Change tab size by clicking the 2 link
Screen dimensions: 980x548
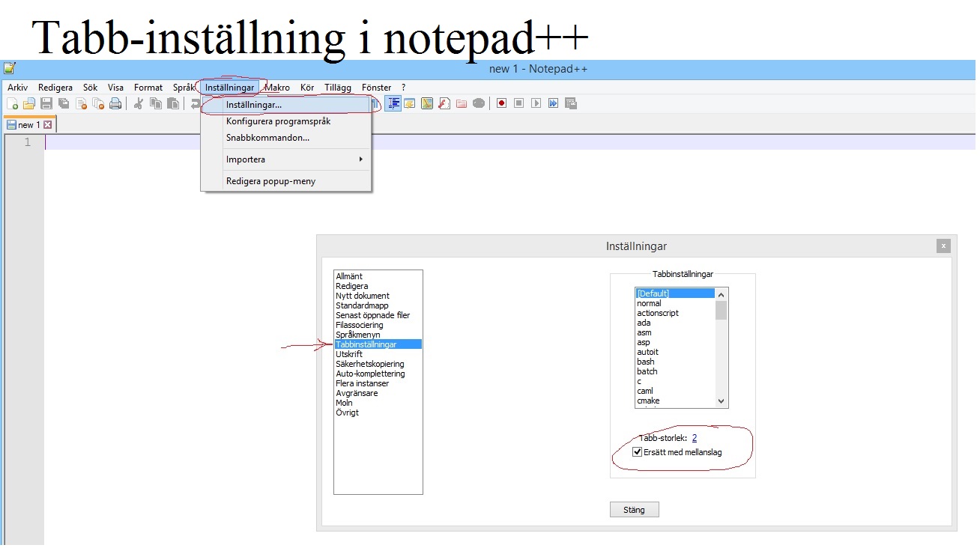(x=695, y=438)
